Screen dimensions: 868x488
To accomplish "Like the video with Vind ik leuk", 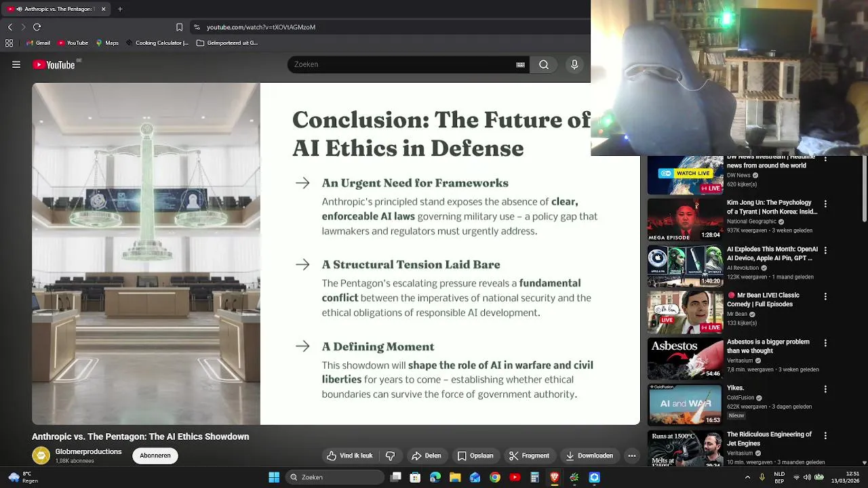I will 350,455.
